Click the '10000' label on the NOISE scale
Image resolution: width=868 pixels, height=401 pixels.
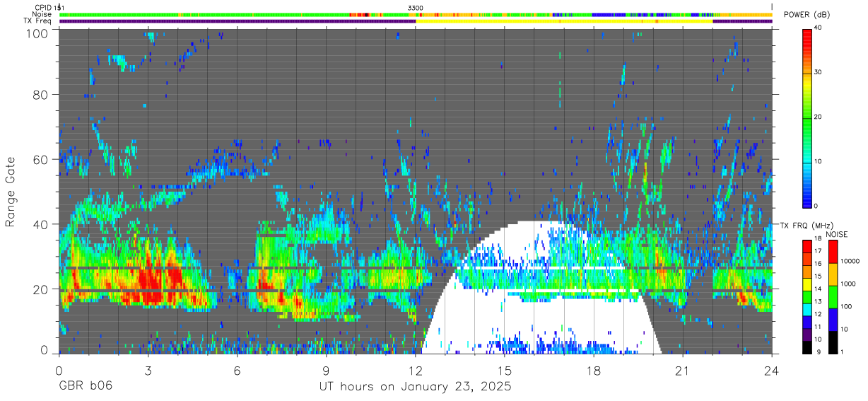850,261
